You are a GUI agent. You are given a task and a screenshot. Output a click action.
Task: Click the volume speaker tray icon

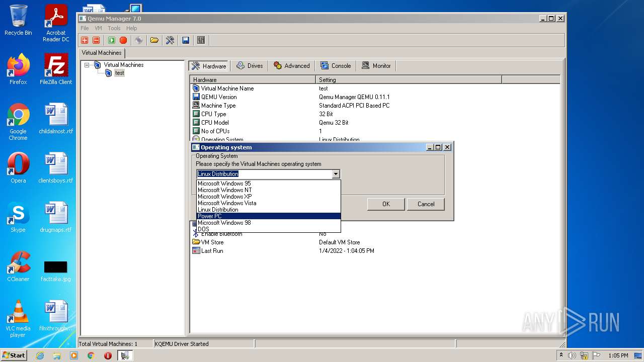pos(572,355)
